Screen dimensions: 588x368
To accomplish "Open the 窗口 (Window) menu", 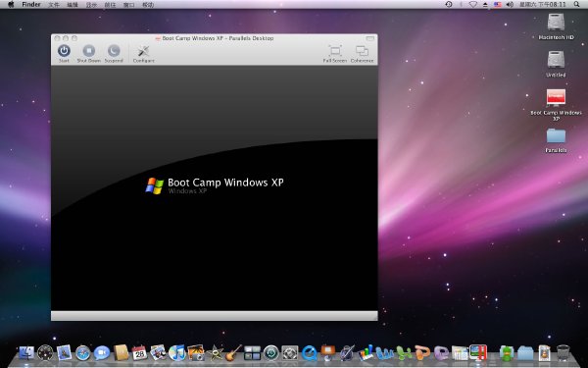I will click(x=129, y=5).
